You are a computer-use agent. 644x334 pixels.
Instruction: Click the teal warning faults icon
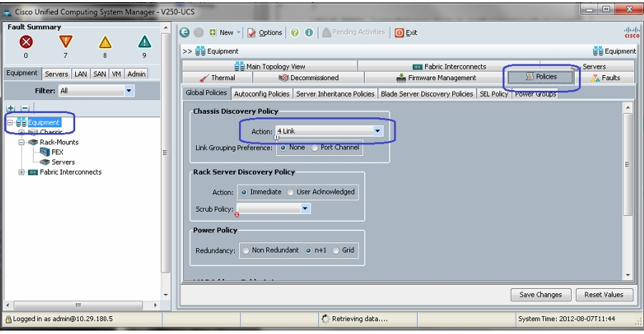[144, 42]
